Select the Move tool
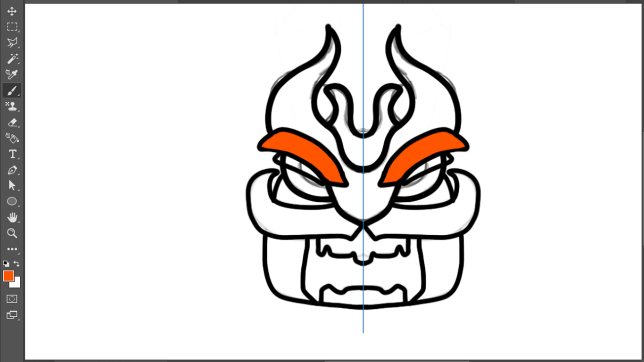 coord(12,11)
